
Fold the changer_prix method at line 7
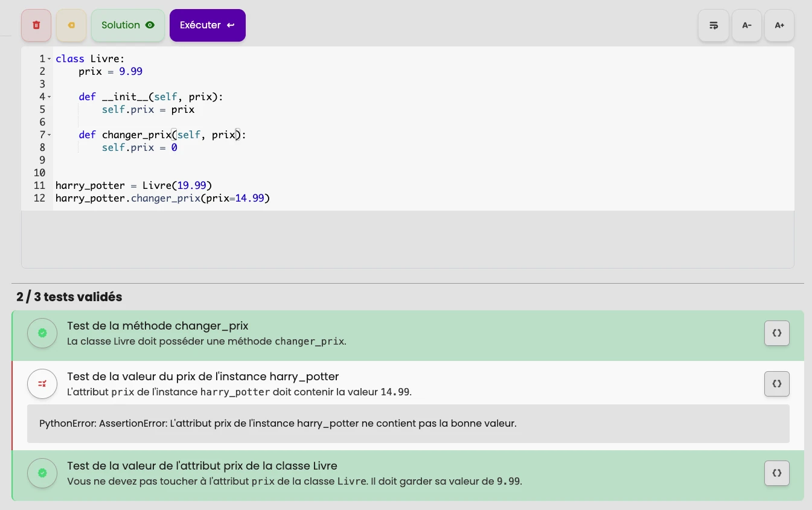point(49,135)
